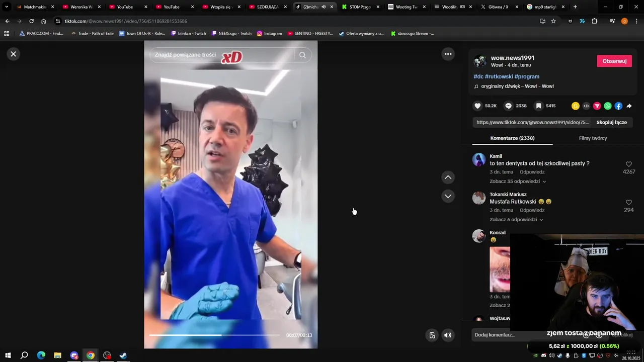This screenshot has height=362, width=644.
Task: Open the #rutkowski hashtag
Action: 499,76
